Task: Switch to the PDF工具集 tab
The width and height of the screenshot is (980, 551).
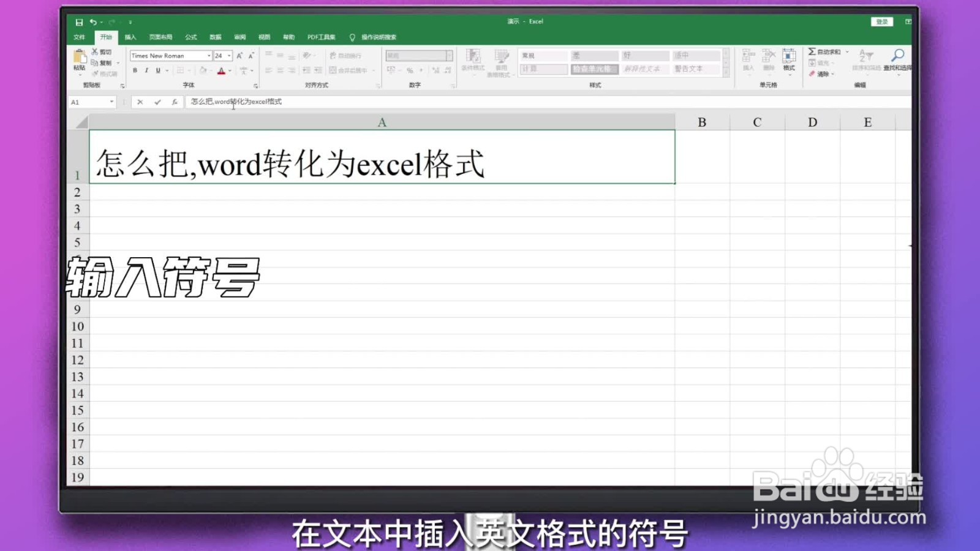Action: (x=322, y=37)
